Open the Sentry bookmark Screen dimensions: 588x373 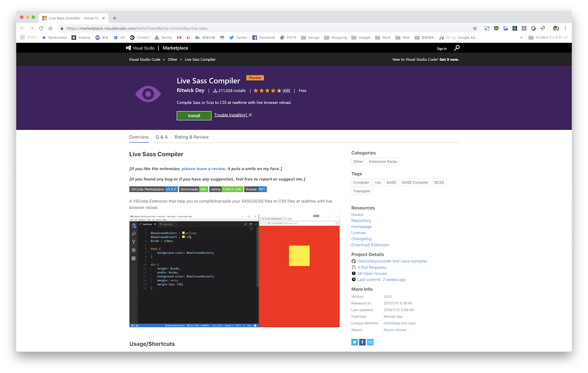click(163, 37)
